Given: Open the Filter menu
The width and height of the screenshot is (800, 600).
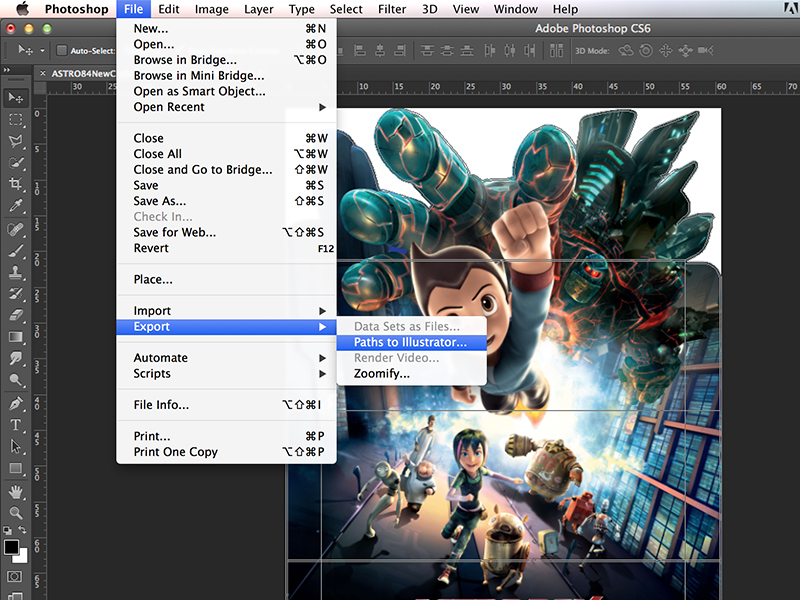Looking at the screenshot, I should [392, 9].
